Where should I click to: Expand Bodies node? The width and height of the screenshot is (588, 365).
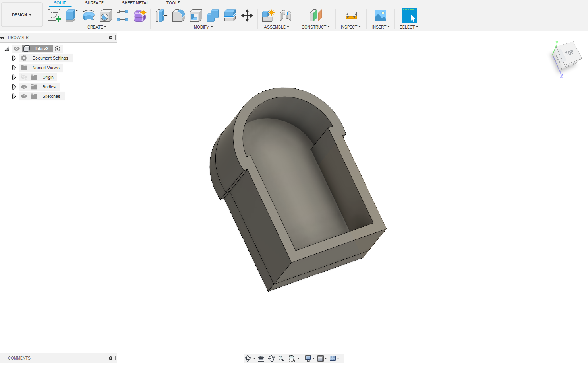pyautogui.click(x=14, y=87)
